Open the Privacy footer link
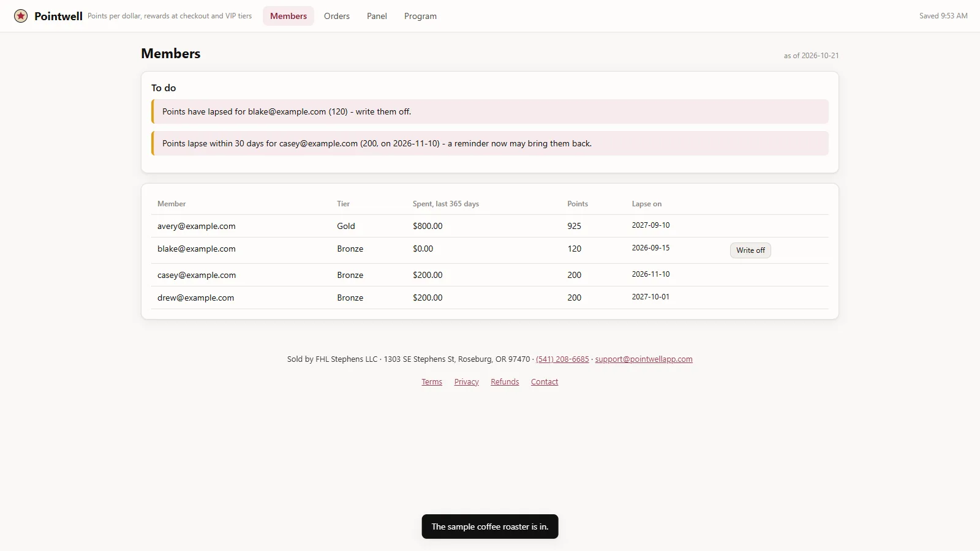Viewport: 980px width, 551px height. tap(467, 382)
